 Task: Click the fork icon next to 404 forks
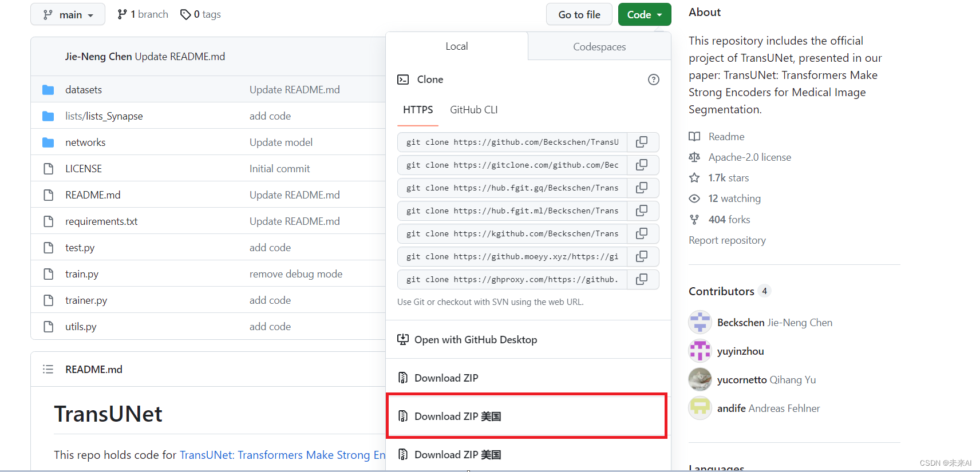(694, 220)
